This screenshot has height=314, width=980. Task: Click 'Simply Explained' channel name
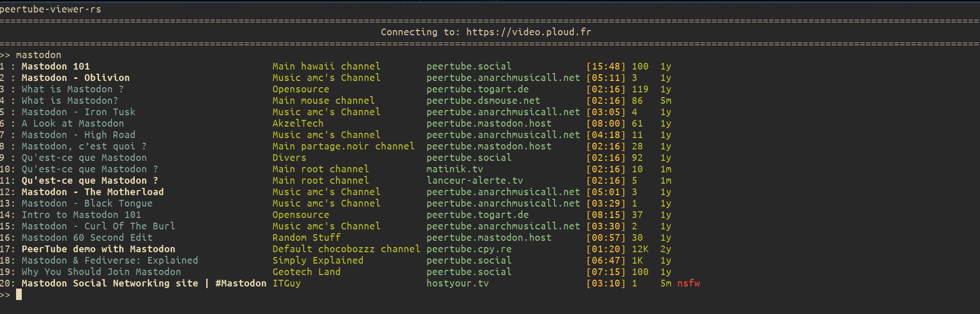[318, 261]
